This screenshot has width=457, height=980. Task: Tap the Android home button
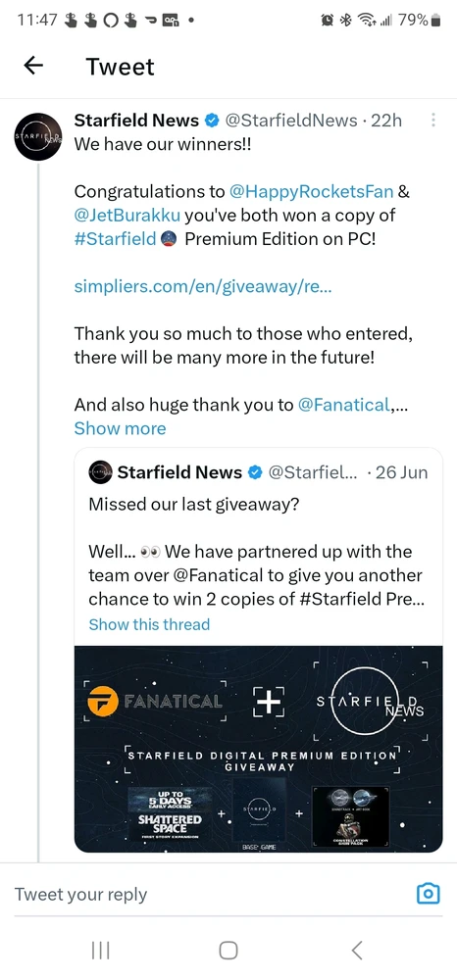(228, 951)
